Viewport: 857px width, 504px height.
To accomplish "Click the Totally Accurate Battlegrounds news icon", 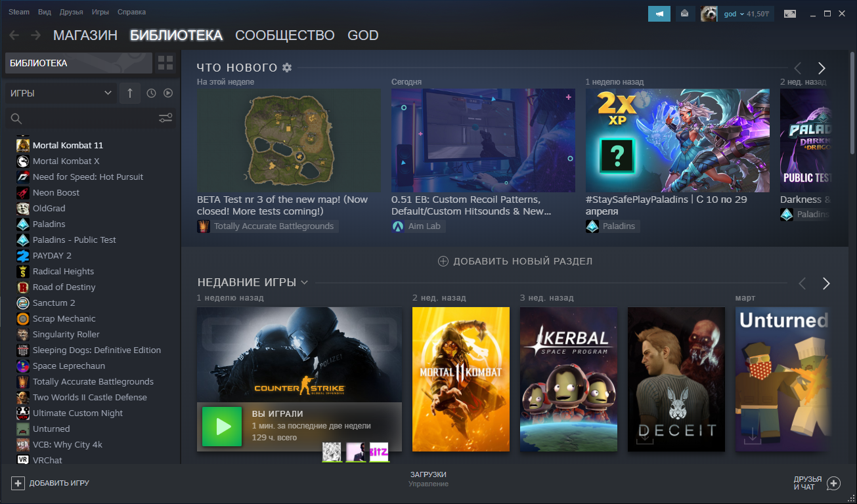I will click(x=203, y=226).
